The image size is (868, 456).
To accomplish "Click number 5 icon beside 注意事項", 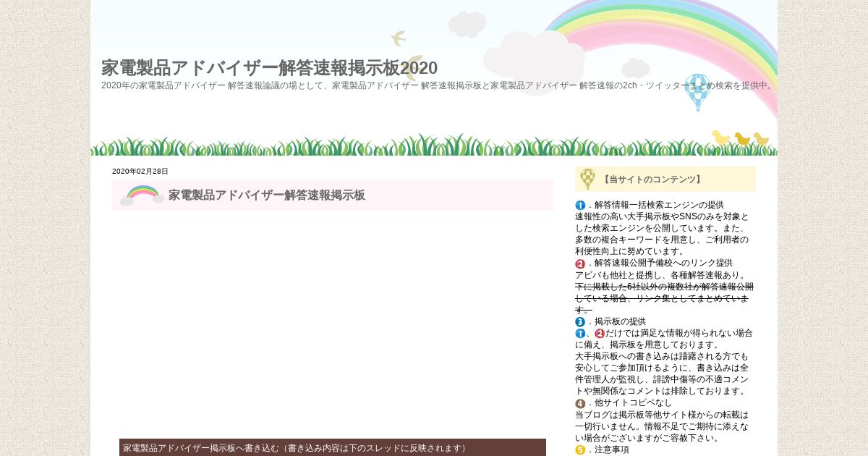I will [580, 450].
